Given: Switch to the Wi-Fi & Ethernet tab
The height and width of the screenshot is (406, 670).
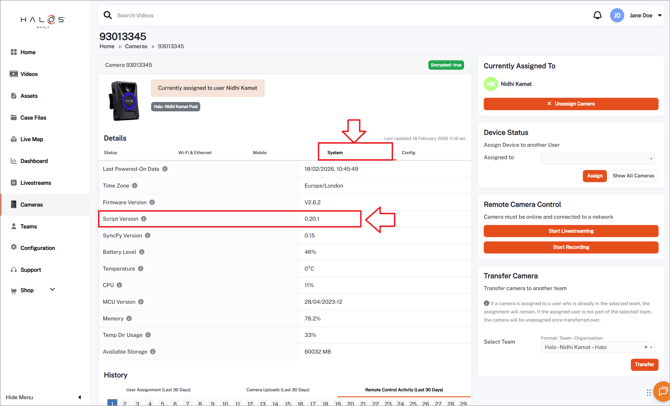Looking at the screenshot, I should (x=195, y=153).
